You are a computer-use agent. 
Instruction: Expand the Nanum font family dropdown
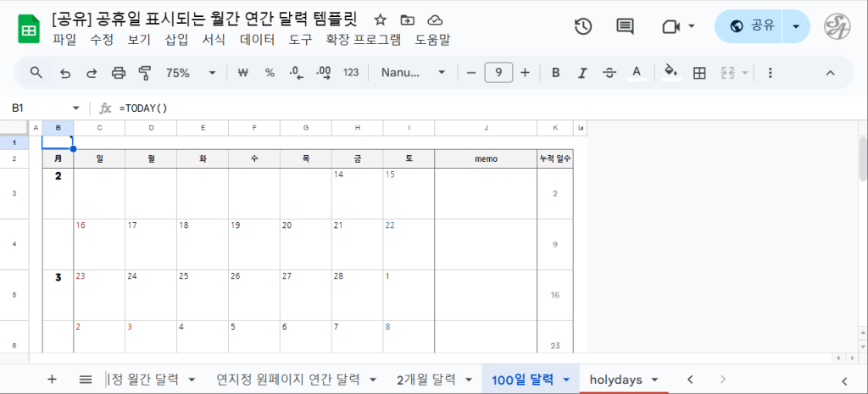[414, 73]
